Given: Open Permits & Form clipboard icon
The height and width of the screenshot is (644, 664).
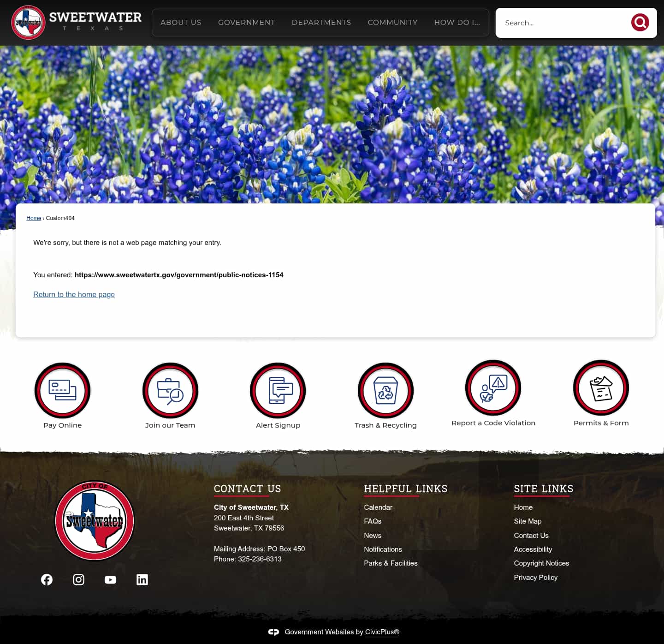Looking at the screenshot, I should [601, 388].
